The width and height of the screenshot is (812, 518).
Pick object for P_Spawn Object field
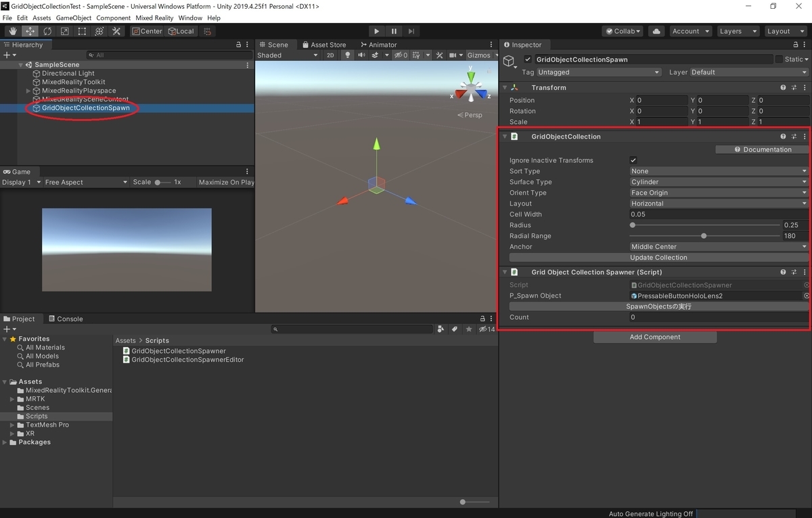pos(806,296)
